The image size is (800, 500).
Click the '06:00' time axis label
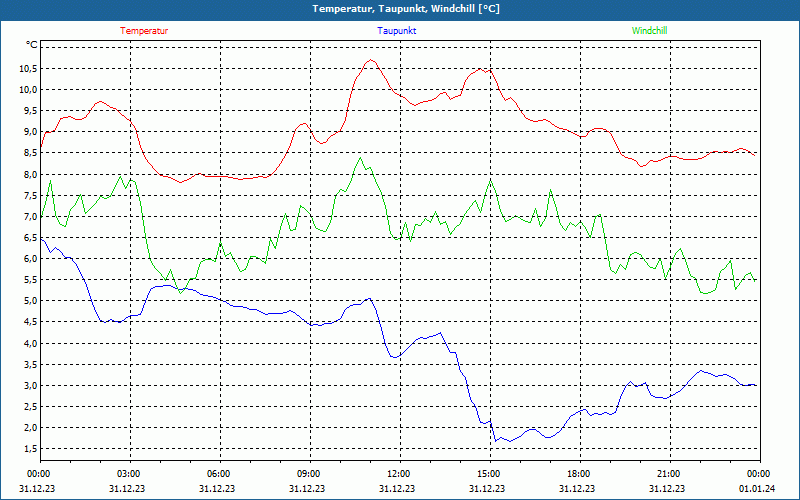pyautogui.click(x=218, y=474)
